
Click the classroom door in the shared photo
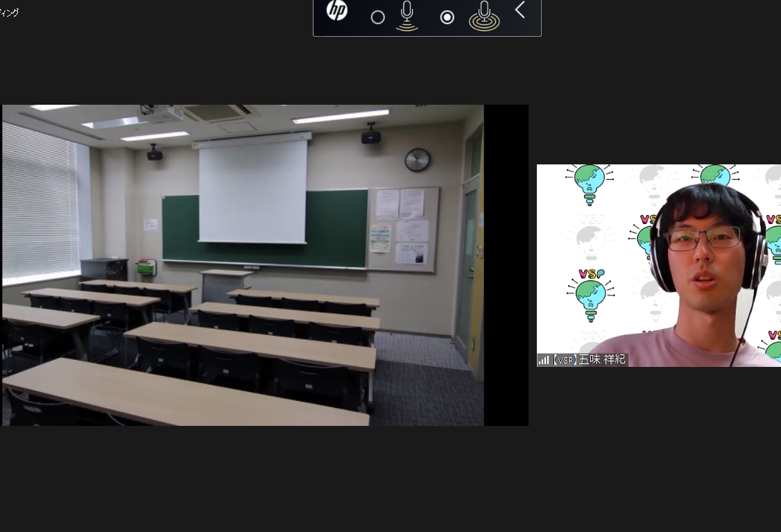coord(467,264)
